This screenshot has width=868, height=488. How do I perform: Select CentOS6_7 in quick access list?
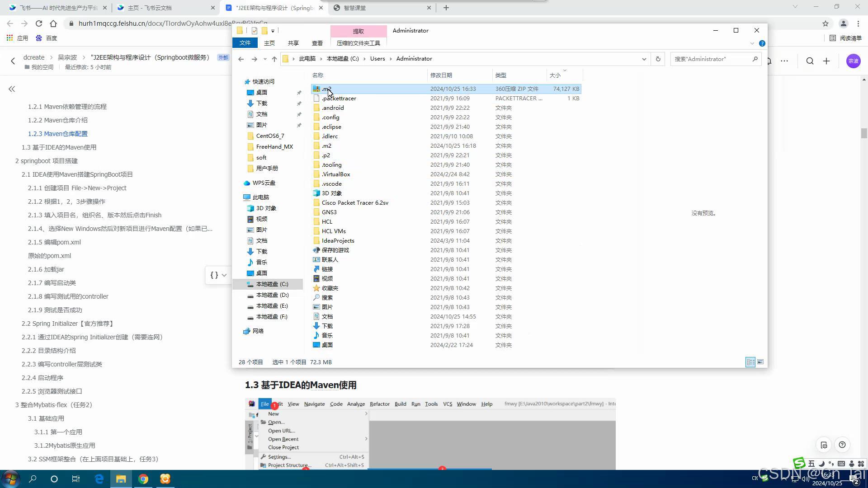tap(270, 136)
